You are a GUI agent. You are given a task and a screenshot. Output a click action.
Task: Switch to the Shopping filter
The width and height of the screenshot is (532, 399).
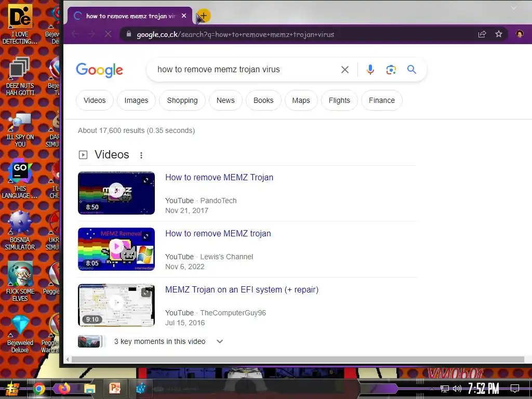tap(182, 100)
